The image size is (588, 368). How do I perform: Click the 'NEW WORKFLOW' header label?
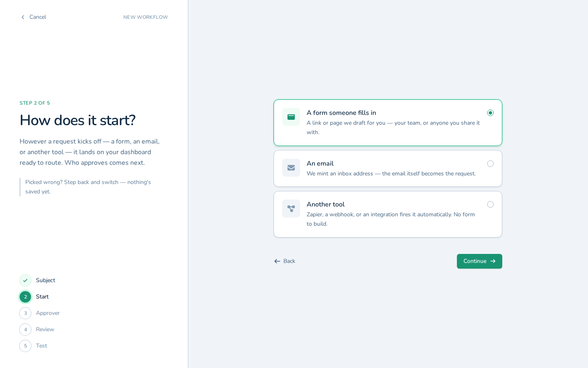click(145, 17)
